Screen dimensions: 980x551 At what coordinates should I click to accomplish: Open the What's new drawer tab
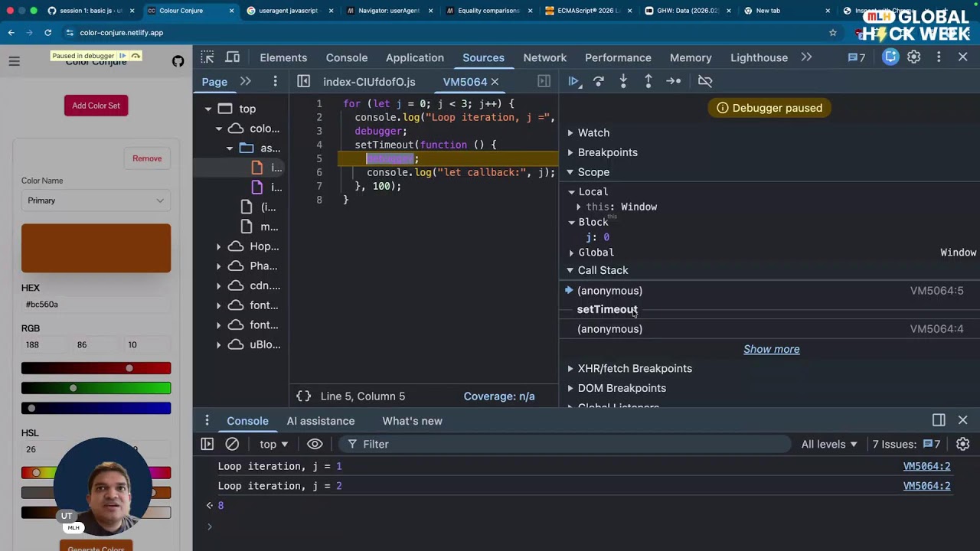click(412, 421)
